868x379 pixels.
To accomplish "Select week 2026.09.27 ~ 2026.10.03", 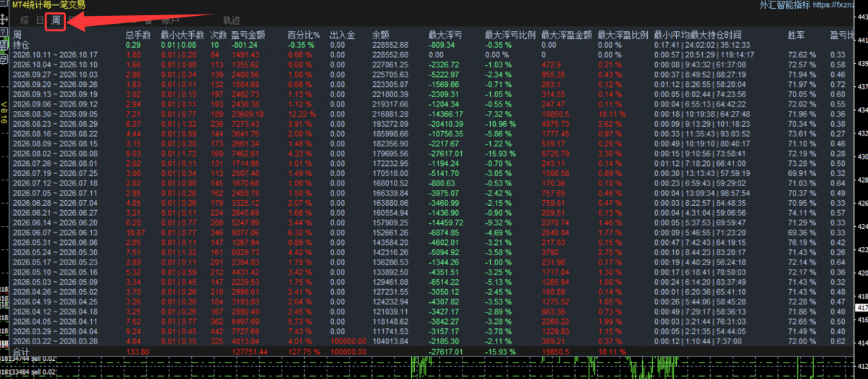I will 55,74.
